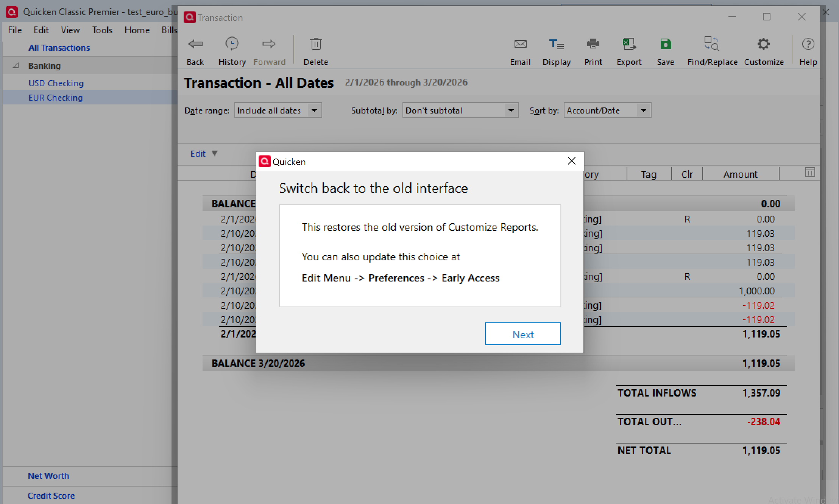Open the Credit Score section
Image resolution: width=839 pixels, height=504 pixels.
pos(51,495)
